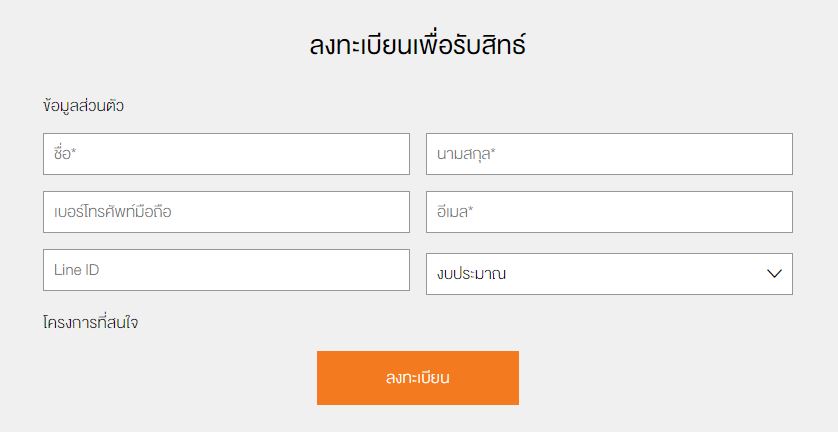Viewport: 838px width, 432px height.
Task: Open the งบประมาณ budget dropdown
Action: pyautogui.click(x=609, y=274)
